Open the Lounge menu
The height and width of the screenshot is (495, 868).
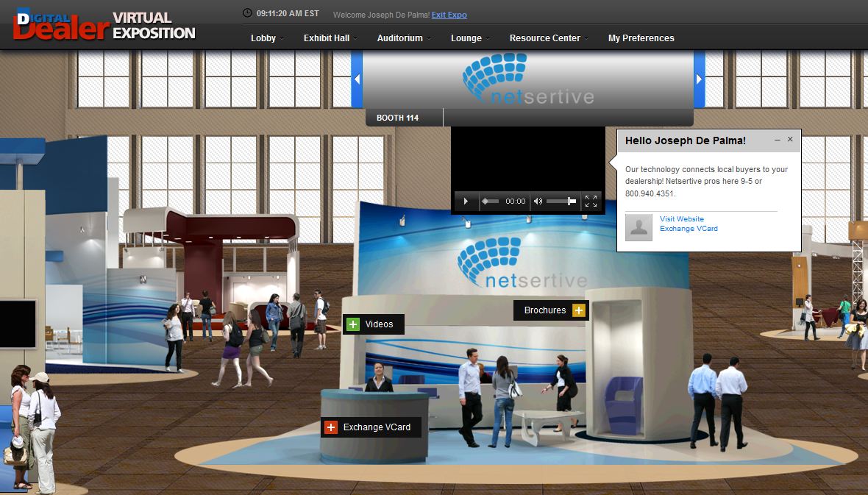tap(466, 38)
